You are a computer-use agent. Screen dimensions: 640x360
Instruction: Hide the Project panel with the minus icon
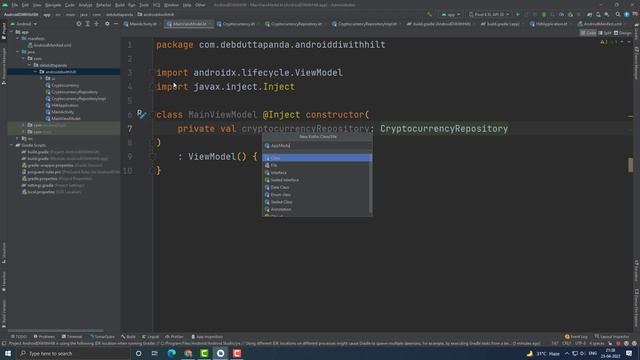[116, 24]
